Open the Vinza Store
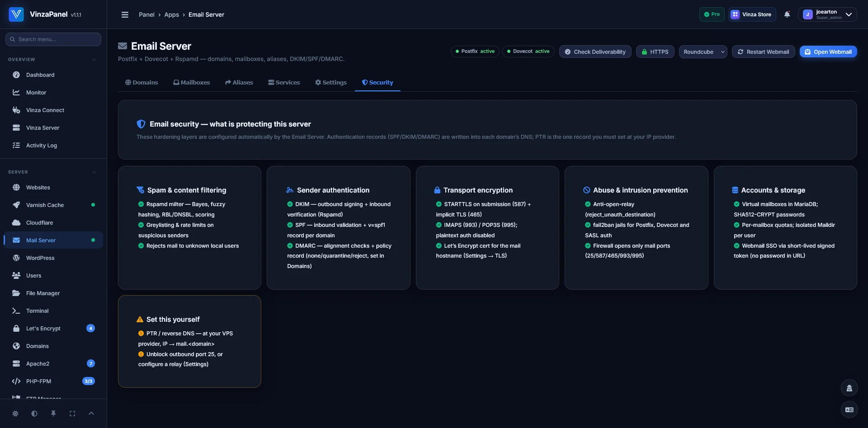 click(752, 14)
